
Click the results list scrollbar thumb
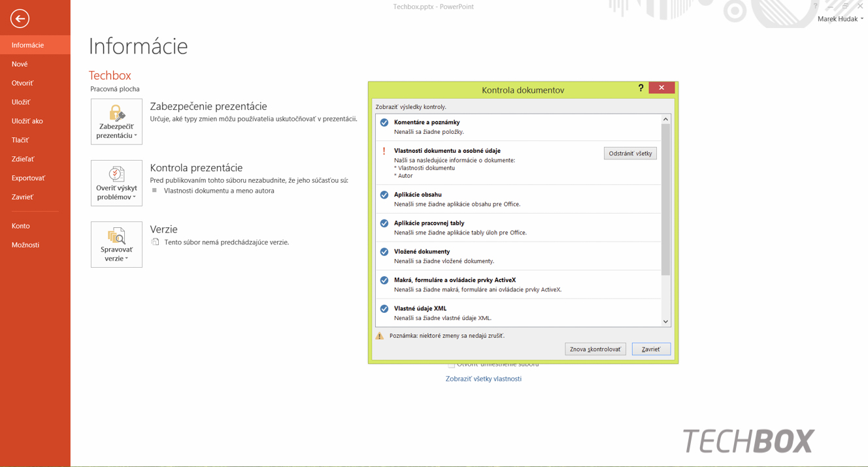point(665,199)
